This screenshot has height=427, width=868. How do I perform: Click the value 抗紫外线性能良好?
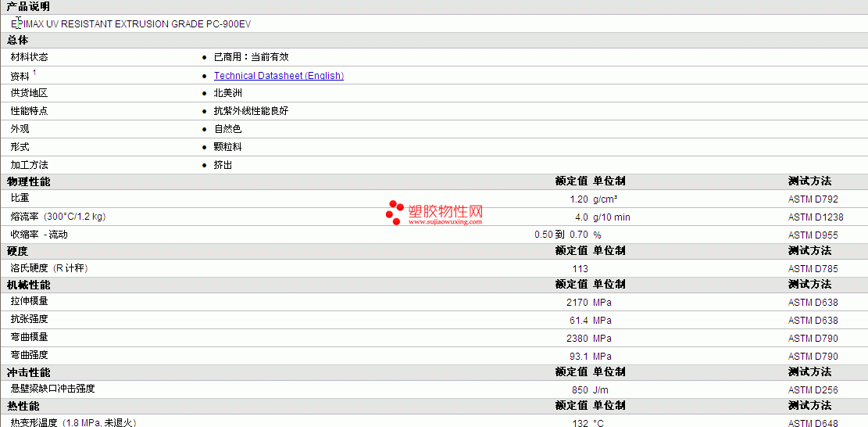(252, 111)
